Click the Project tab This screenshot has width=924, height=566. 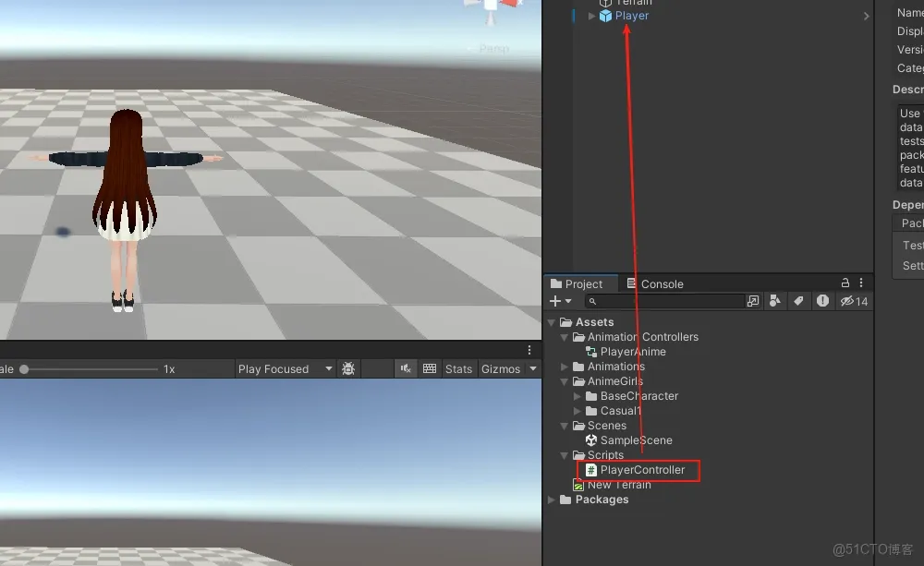click(x=580, y=283)
